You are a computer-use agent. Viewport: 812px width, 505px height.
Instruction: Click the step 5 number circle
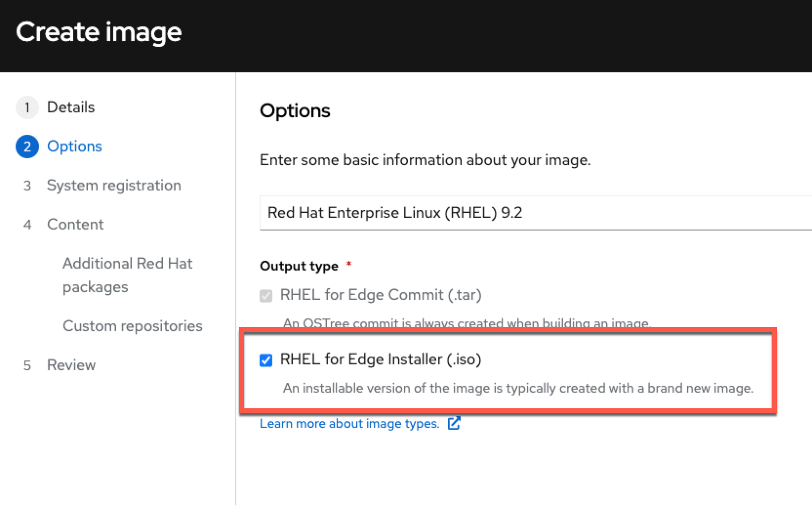point(27,365)
